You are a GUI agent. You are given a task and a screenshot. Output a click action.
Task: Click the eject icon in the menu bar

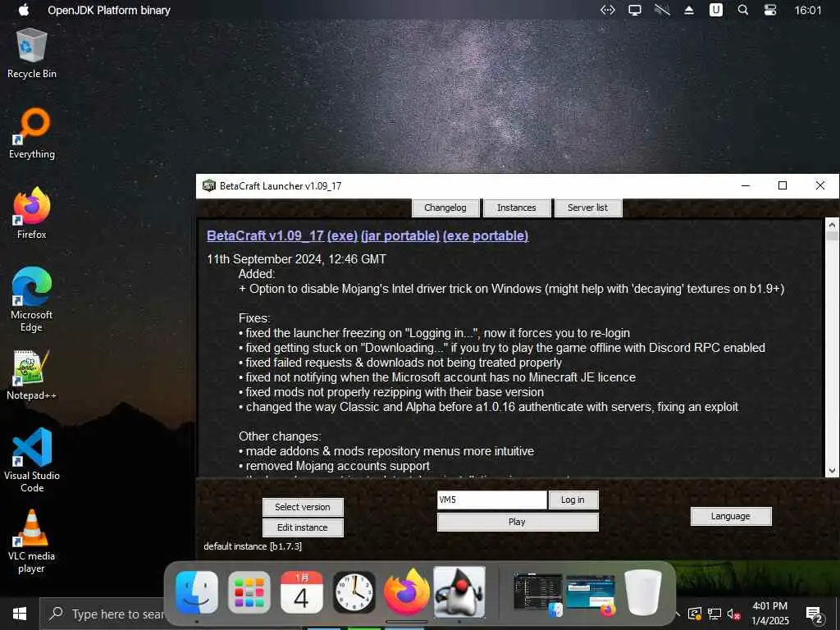click(689, 10)
